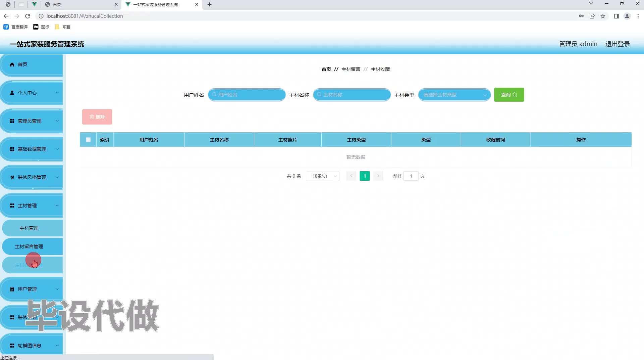The width and height of the screenshot is (644, 360).
Task: Click 收藏时间 column header
Action: tap(496, 140)
